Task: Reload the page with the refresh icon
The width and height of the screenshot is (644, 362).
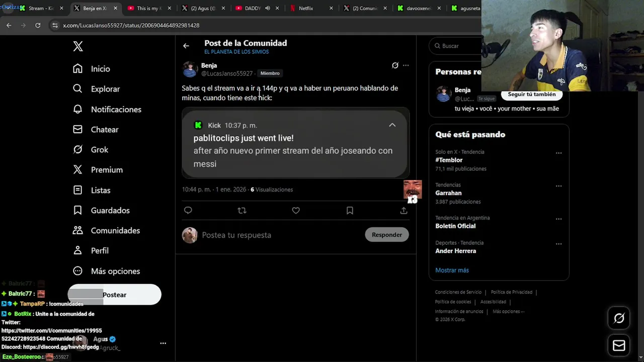Action: 38,25
